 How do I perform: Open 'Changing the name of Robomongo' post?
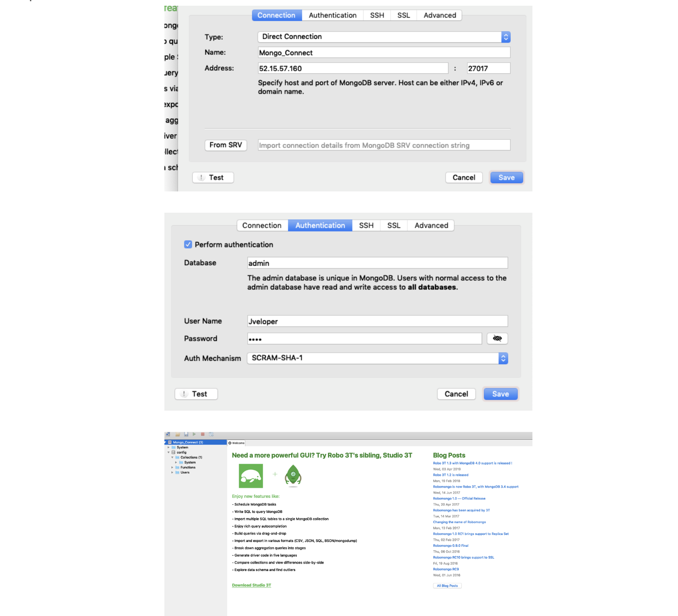460,522
